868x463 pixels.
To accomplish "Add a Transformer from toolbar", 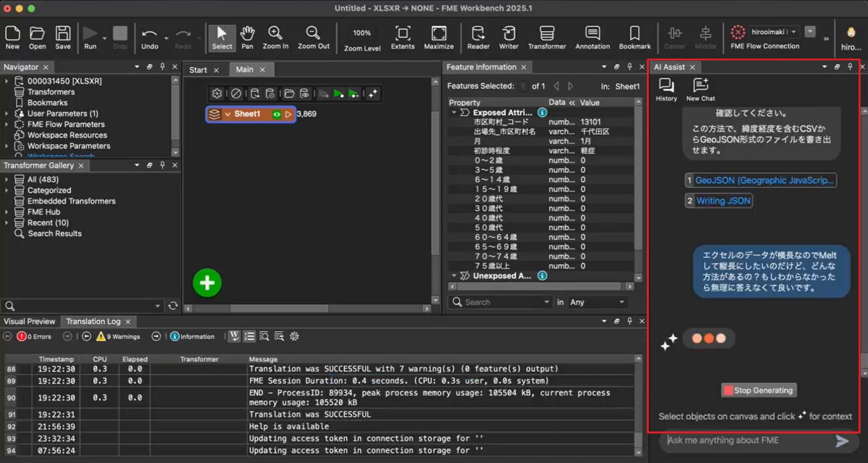I will click(x=547, y=38).
